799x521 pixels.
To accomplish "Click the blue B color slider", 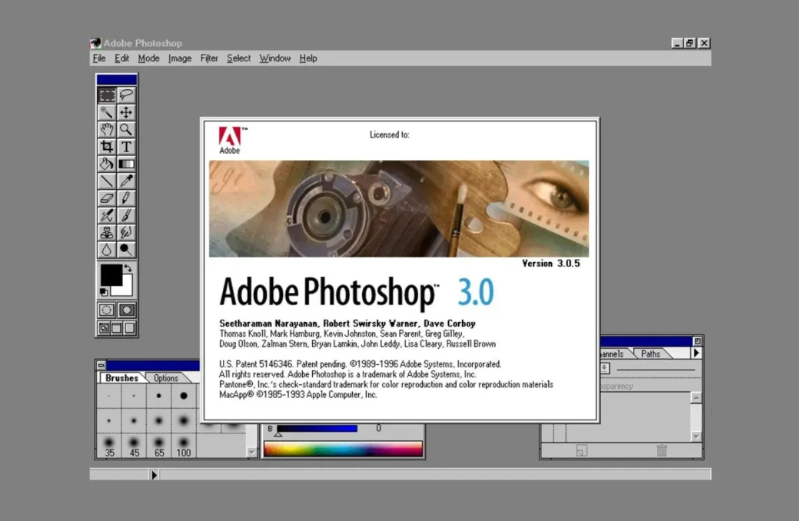I will pyautogui.click(x=317, y=429).
